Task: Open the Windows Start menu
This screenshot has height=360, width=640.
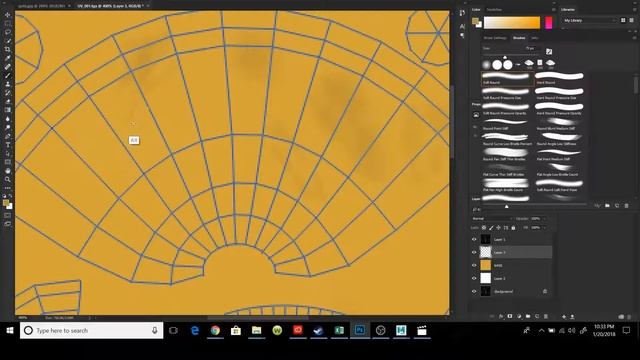Action: 10,331
